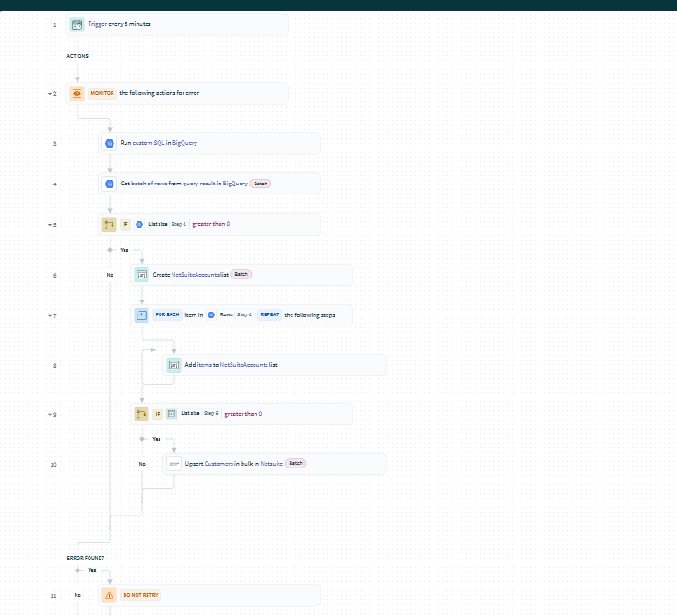Click the IF branch icon in step 9
The height and width of the screenshot is (616, 677).
[x=141, y=414]
